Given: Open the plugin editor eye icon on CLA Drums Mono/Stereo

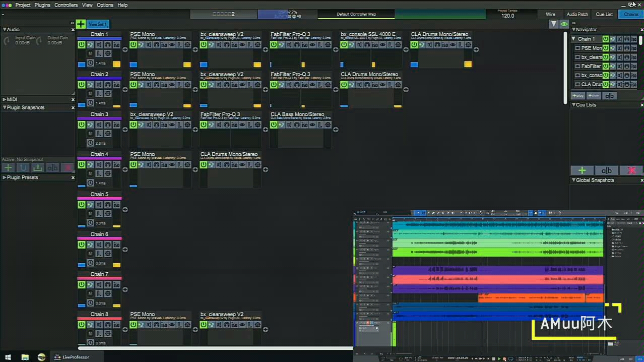Looking at the screenshot, I should (x=453, y=45).
